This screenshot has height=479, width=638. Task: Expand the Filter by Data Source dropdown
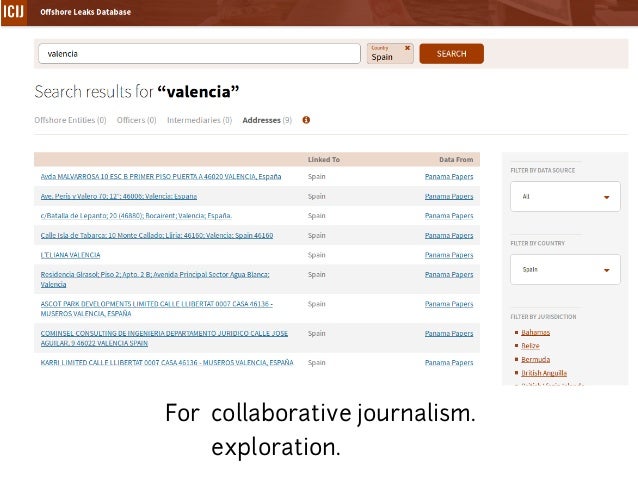pyautogui.click(x=565, y=197)
